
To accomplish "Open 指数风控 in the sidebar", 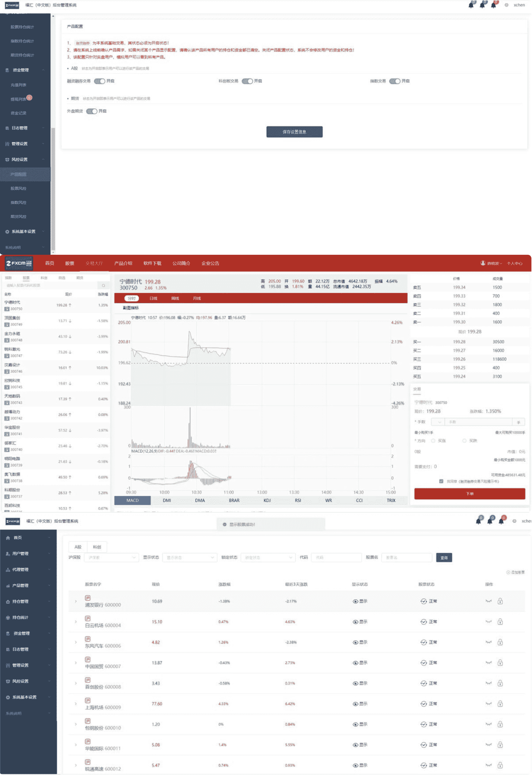I will (x=18, y=203).
